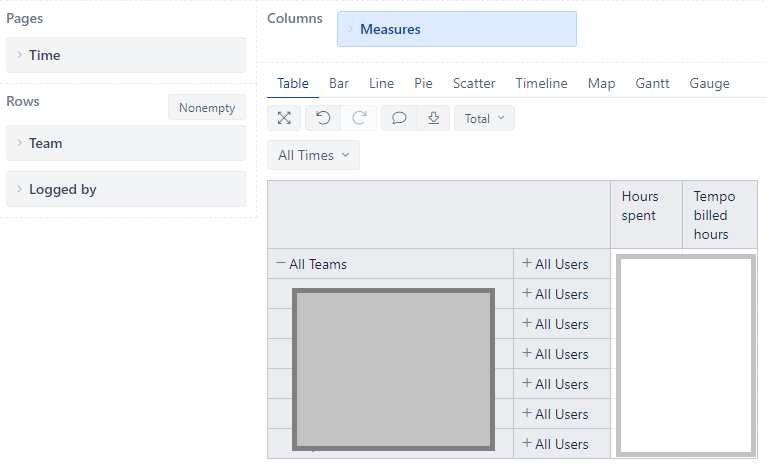Expand the Time dimension chevron
767x475 pixels.
(x=20, y=55)
